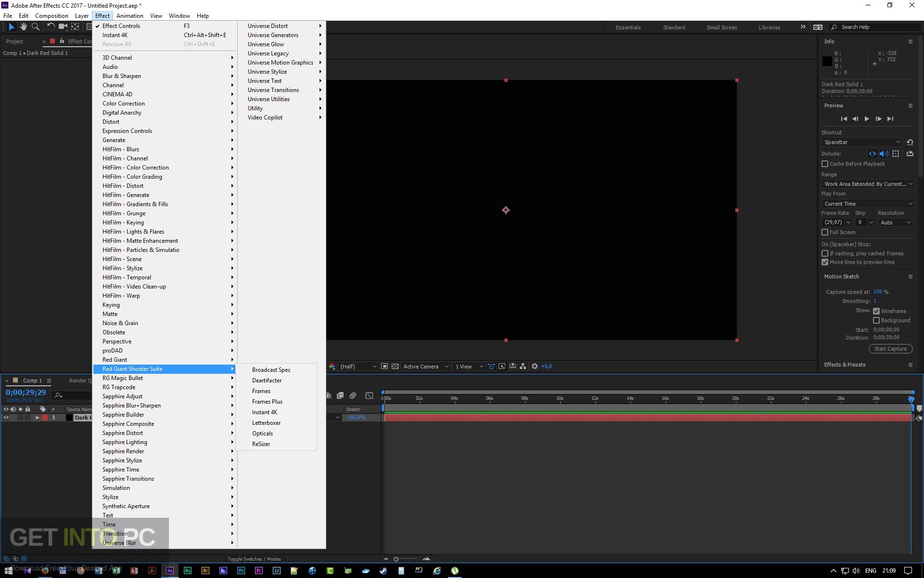Uncheck Move time to preview time

click(x=825, y=263)
